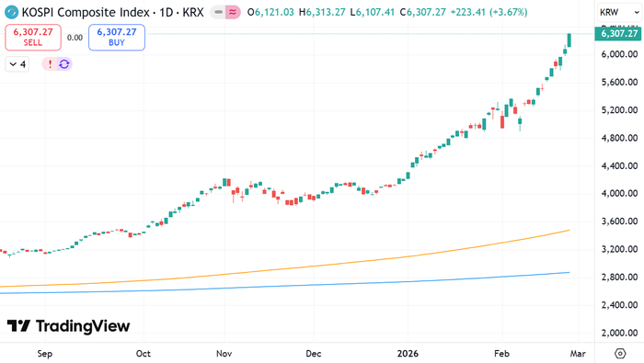Click the +223.41 (+3.67%) change text
644x363 pixels.
pyautogui.click(x=489, y=12)
